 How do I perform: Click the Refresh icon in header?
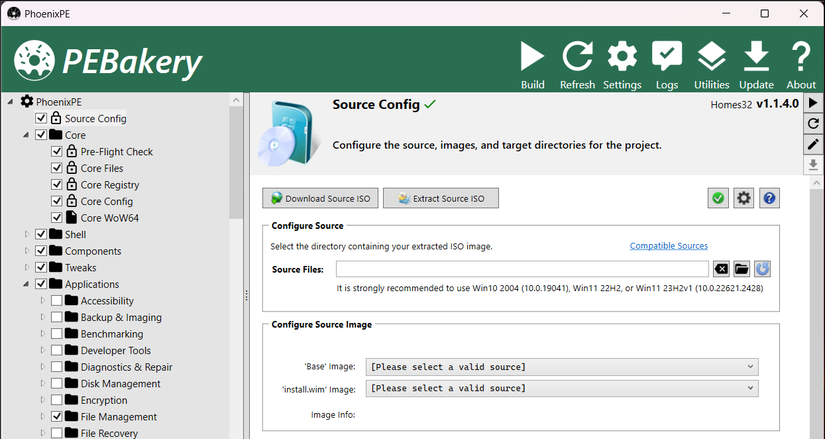click(x=577, y=57)
